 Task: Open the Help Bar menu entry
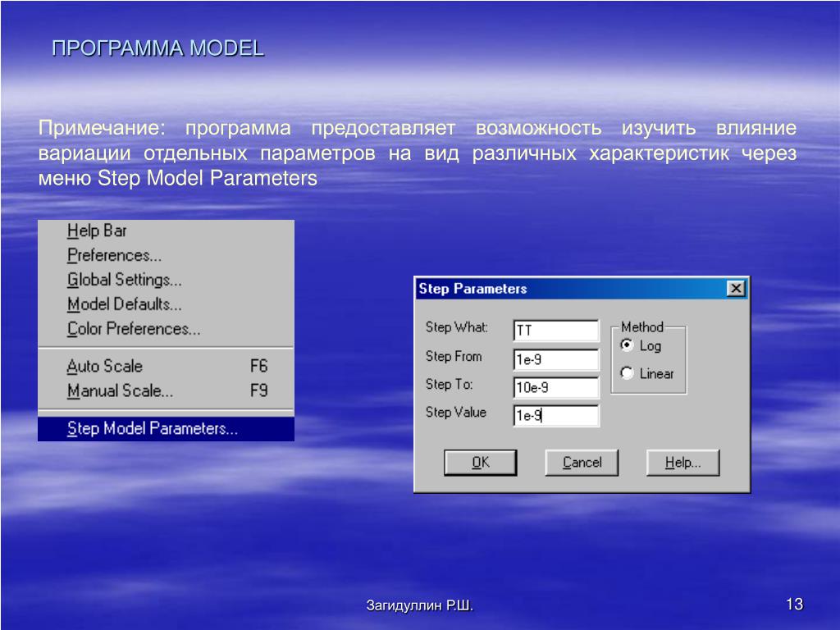(x=166, y=231)
